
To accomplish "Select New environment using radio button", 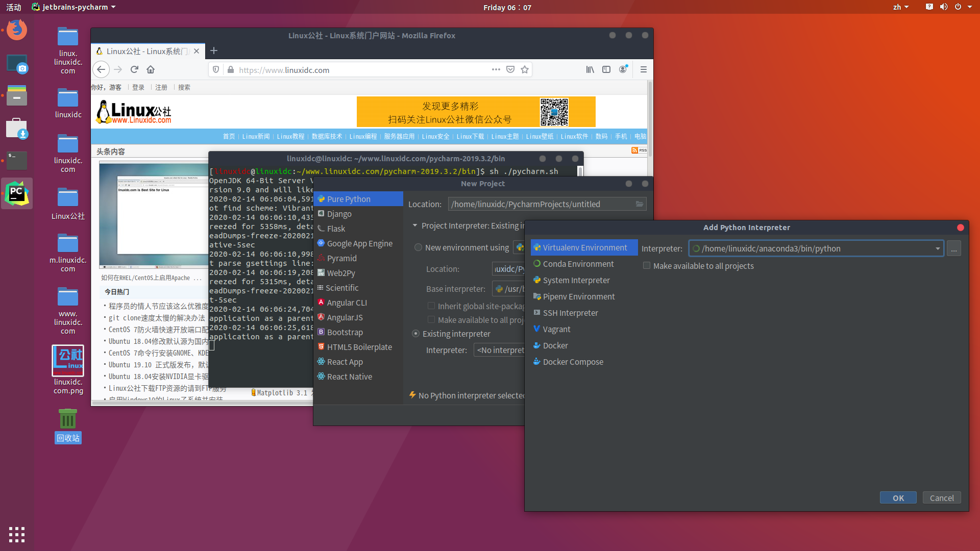I will [418, 247].
